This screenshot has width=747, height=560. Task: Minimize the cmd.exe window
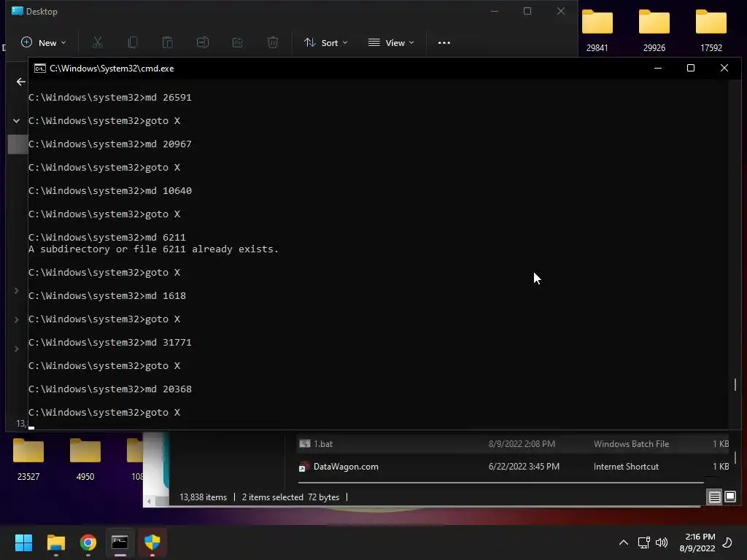pos(658,68)
